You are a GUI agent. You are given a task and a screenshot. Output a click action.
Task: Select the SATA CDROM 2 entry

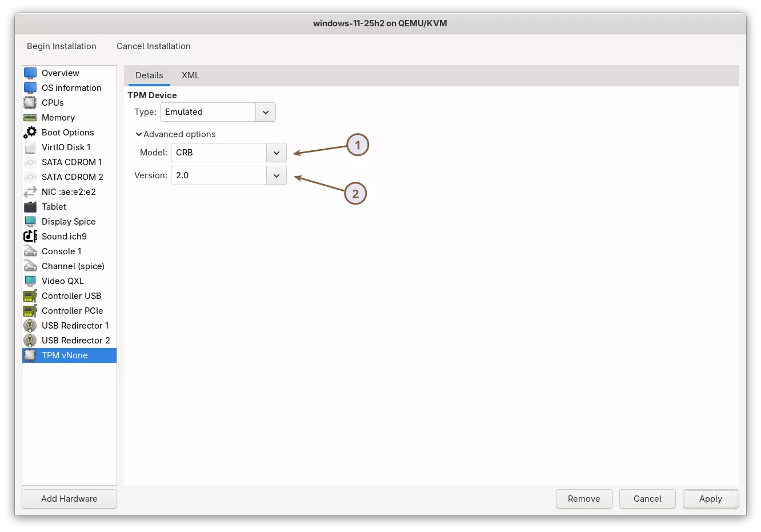(69, 177)
